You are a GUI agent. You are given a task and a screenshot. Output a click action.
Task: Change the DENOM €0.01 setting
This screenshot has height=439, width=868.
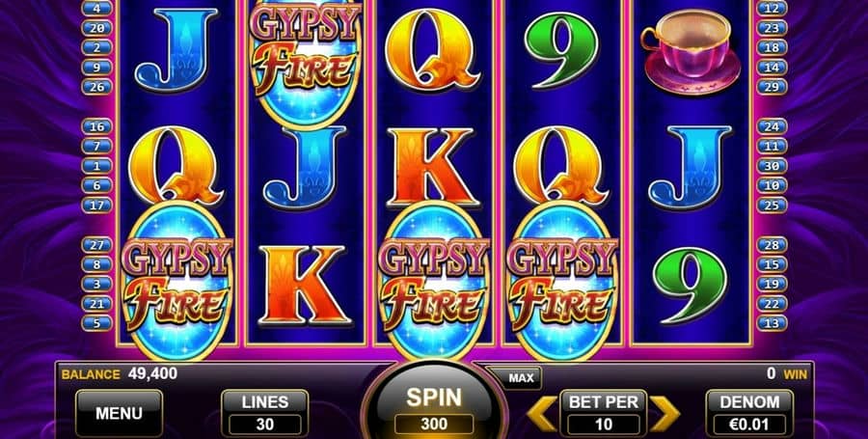coord(749,413)
